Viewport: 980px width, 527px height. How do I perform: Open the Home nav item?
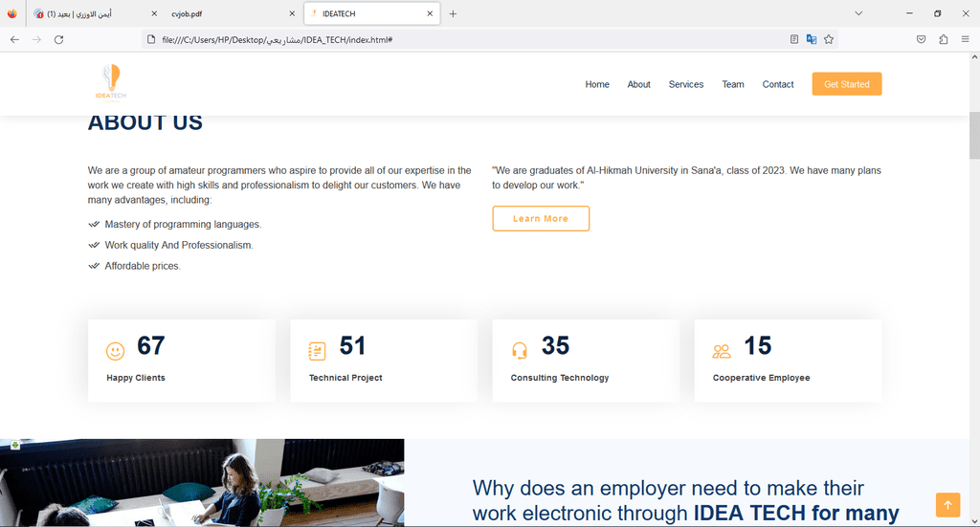click(597, 84)
